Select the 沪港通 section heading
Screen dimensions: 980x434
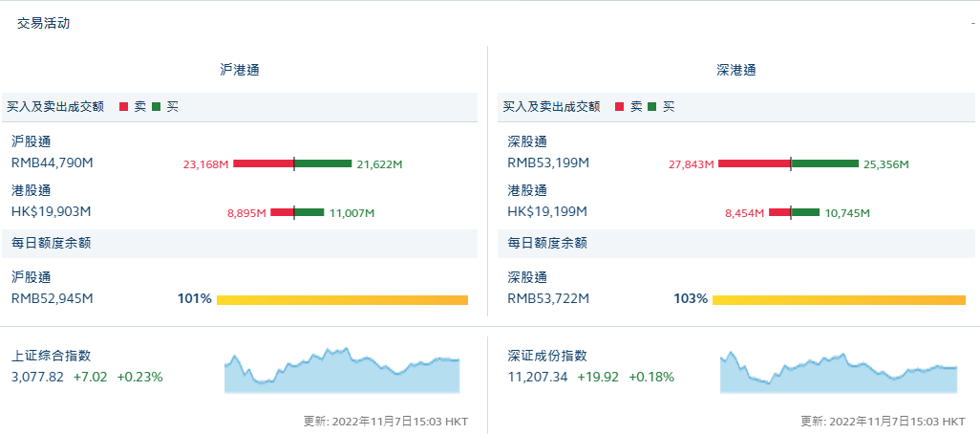pos(240,70)
